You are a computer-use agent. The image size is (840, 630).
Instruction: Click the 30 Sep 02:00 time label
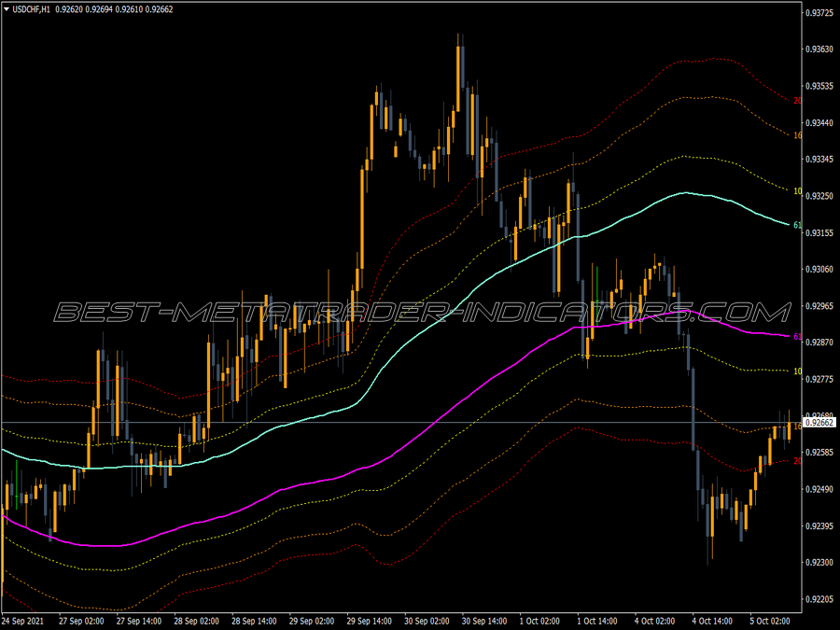tap(427, 621)
